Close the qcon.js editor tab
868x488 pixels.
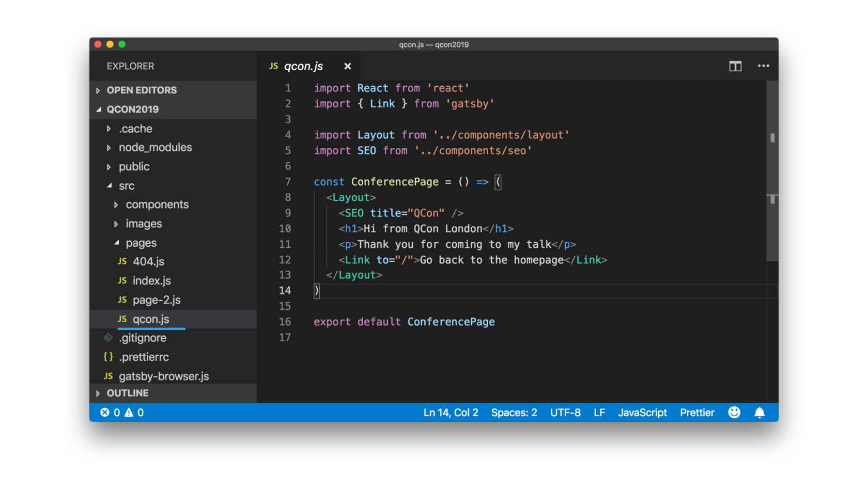coord(348,66)
